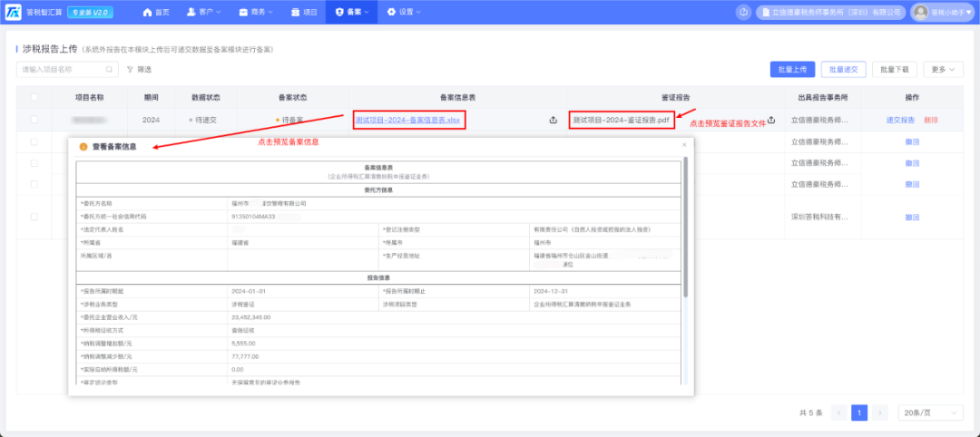
Task: Go to 首页 in navigation bar
Action: coord(156,12)
